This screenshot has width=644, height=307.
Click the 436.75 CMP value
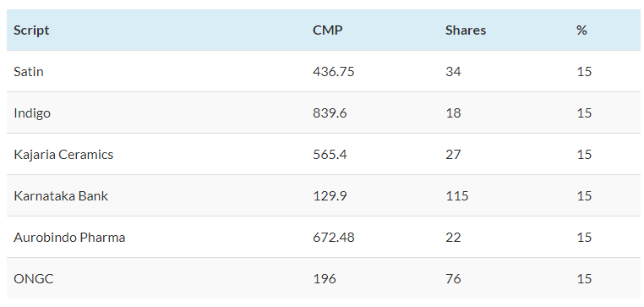pos(334,72)
